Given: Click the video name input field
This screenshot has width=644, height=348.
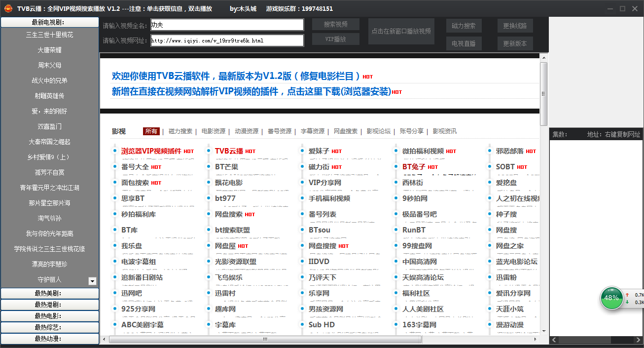Looking at the screenshot, I should pyautogui.click(x=227, y=25).
